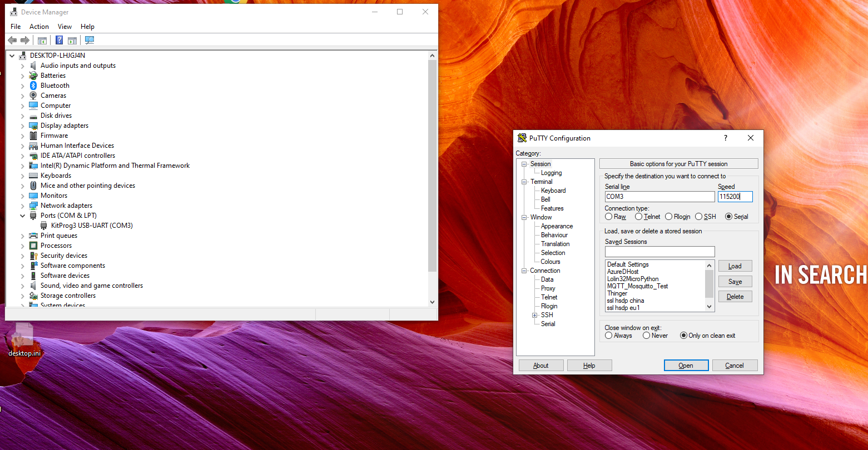Click Back arrow in Device Manager toolbar

(x=12, y=40)
